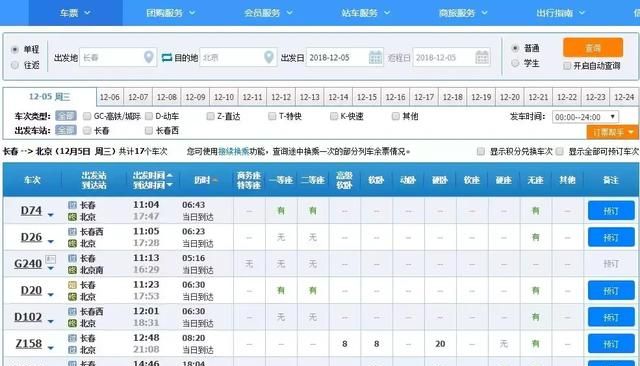The image size is (640, 366).
Task: Click the 长春 station icon in row Z158
Action: [72, 338]
